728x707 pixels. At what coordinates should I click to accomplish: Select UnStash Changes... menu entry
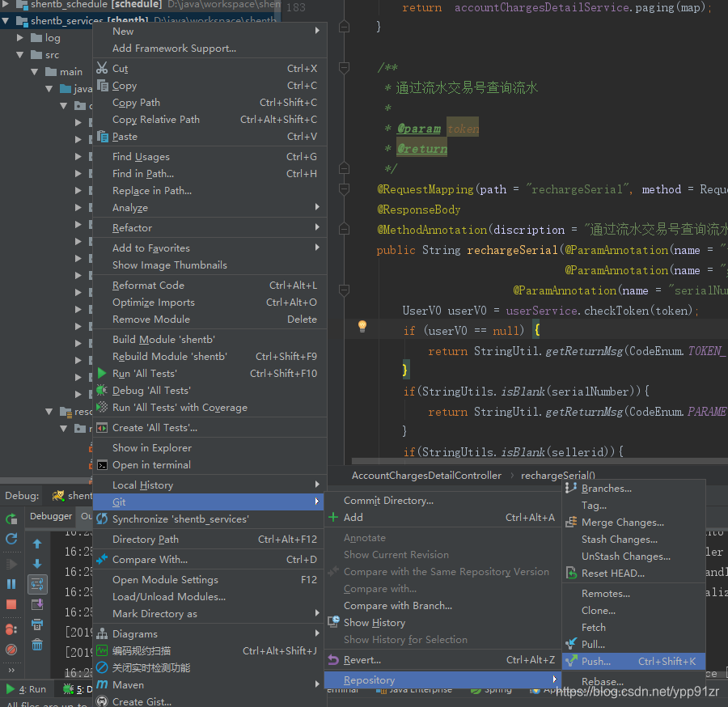click(633, 556)
